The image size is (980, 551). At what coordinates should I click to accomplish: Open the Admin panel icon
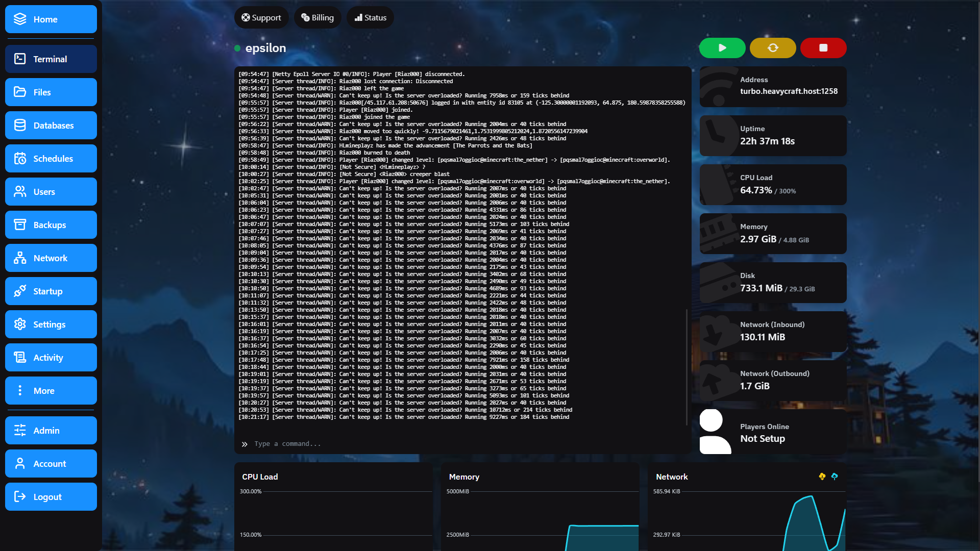[x=20, y=430]
